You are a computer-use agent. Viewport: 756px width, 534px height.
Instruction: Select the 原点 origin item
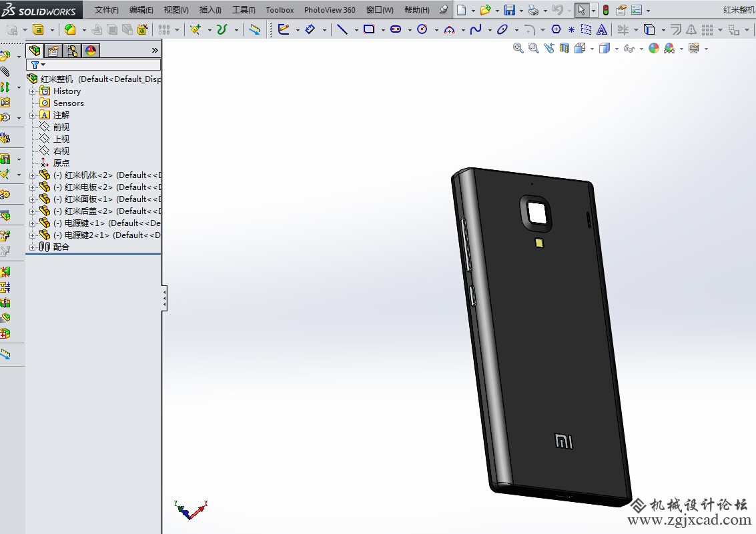pyautogui.click(x=61, y=163)
